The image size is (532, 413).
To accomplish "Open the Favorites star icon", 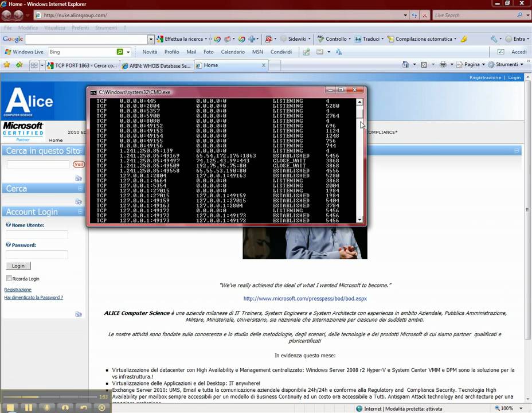I will (x=7, y=64).
